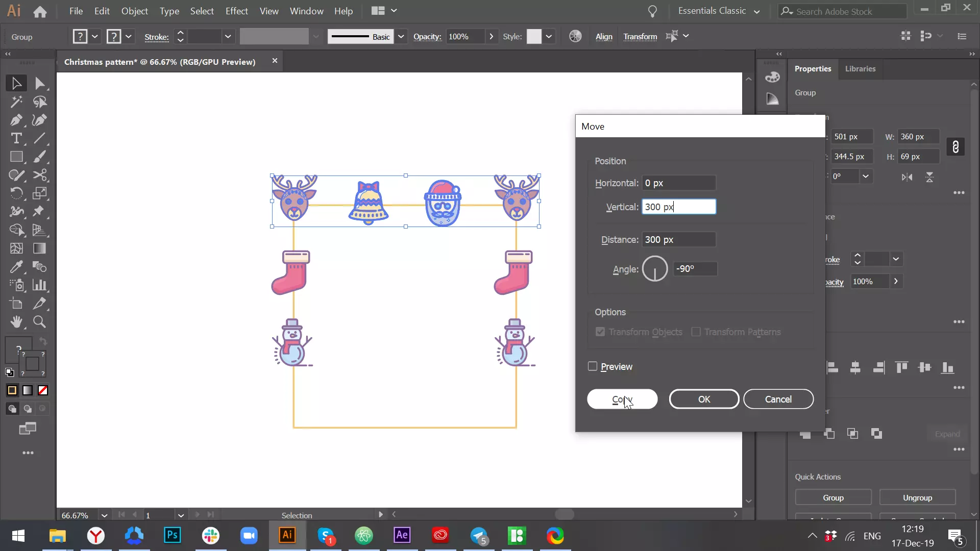Click the Style swatch in control bar

(x=534, y=36)
